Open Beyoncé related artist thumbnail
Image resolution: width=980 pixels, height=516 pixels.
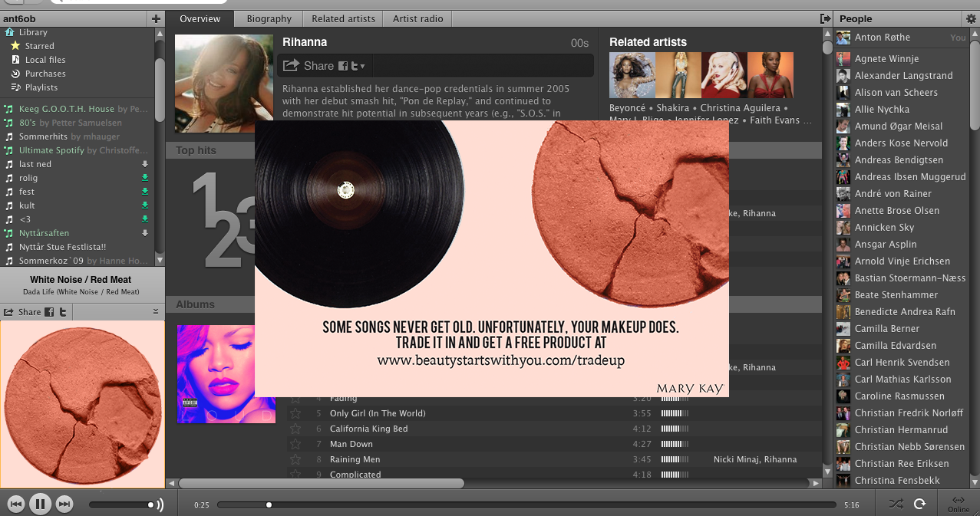(x=632, y=75)
